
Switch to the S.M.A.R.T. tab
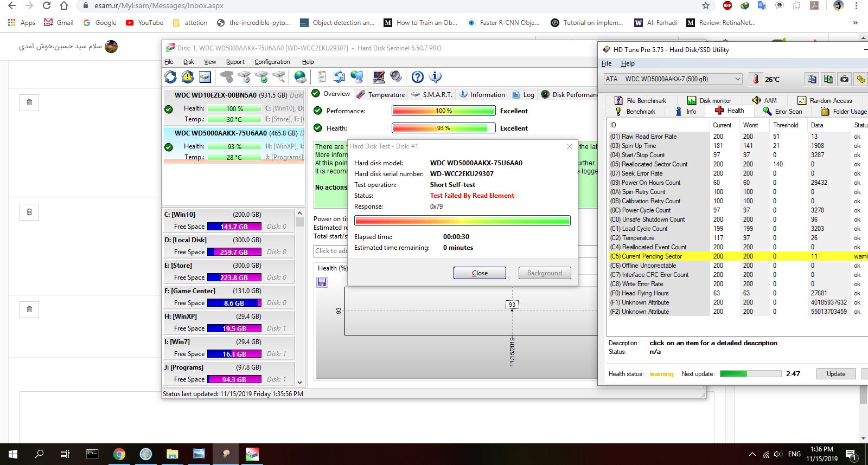(x=431, y=94)
